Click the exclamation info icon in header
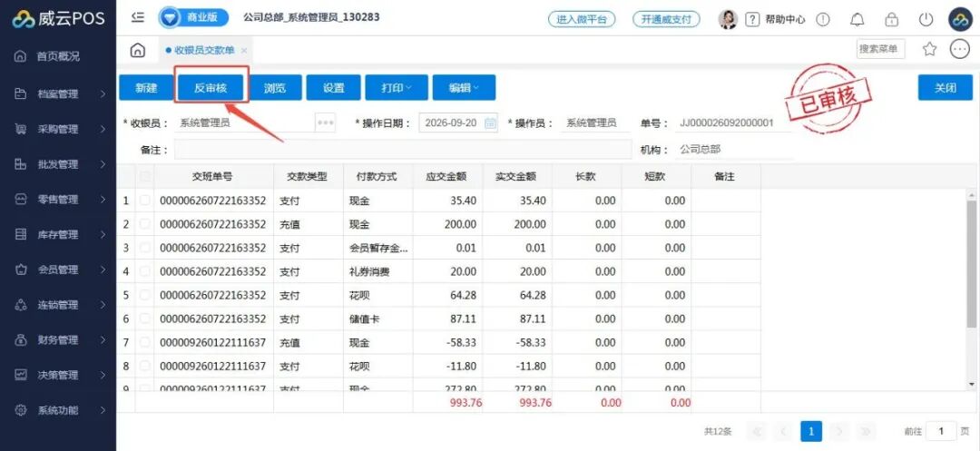The width and height of the screenshot is (980, 451). point(823,19)
